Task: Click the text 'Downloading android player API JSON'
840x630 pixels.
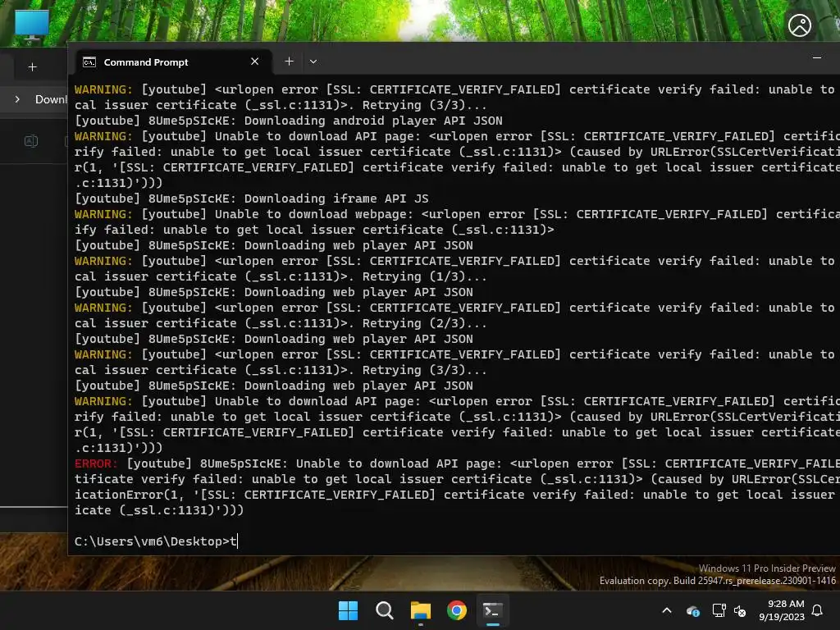Action: (373, 121)
